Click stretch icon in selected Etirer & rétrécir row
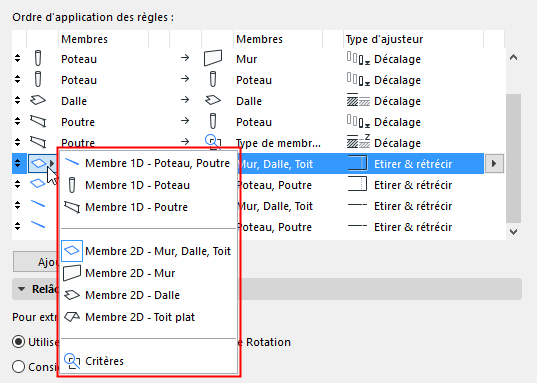The width and height of the screenshot is (537, 383). point(358,163)
